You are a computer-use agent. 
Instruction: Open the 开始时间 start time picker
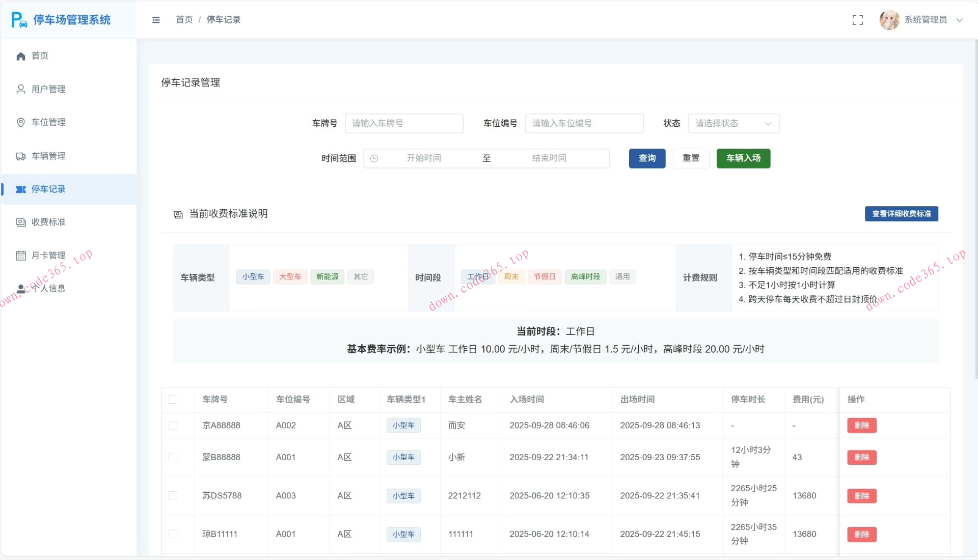coord(423,158)
